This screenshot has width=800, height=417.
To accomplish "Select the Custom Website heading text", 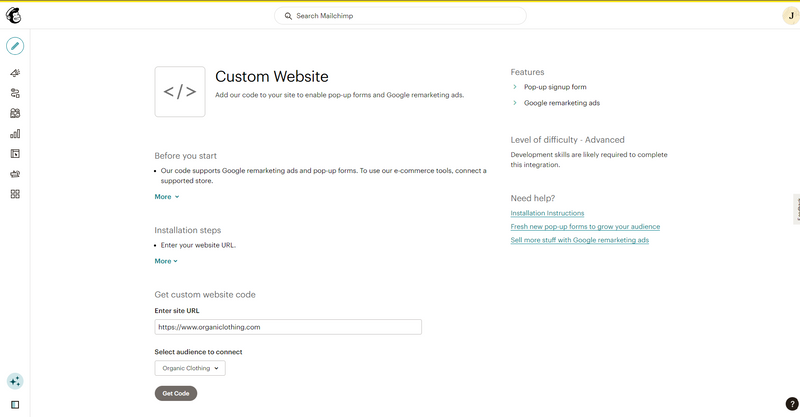I will [272, 77].
